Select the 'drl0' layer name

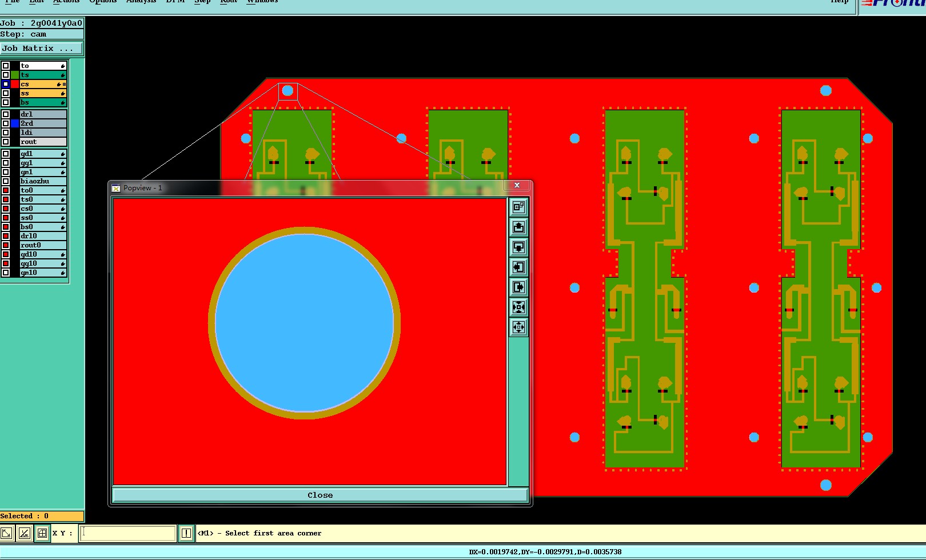point(43,236)
